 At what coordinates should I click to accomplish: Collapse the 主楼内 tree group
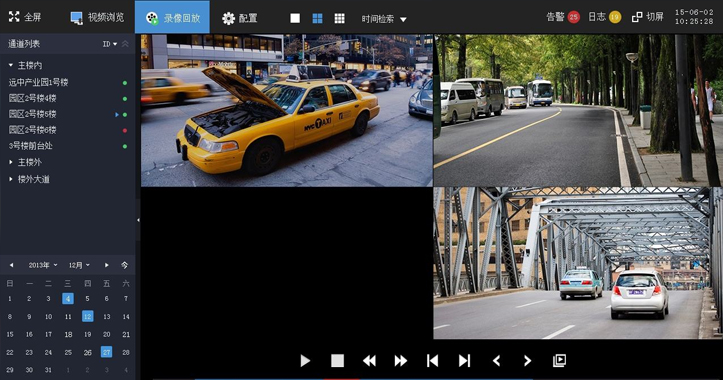point(11,65)
